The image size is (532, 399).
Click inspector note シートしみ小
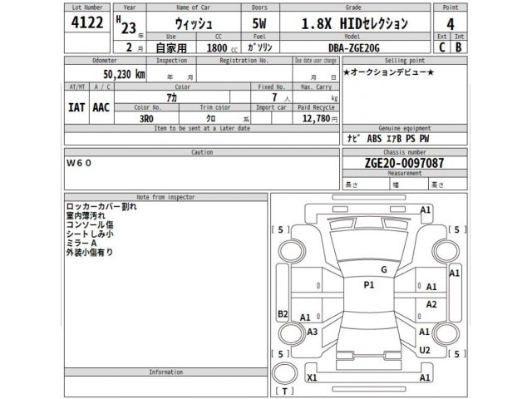tap(90, 234)
